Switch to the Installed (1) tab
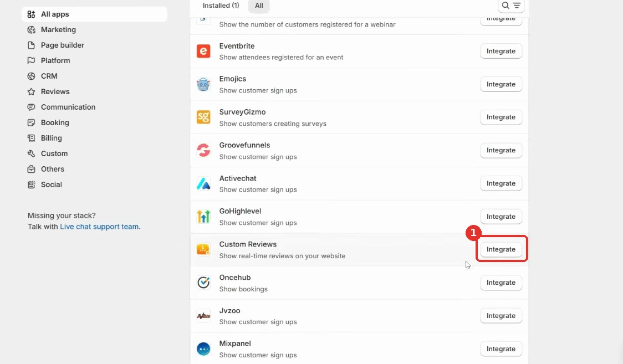Viewport: 623px width, 364px height. [221, 6]
